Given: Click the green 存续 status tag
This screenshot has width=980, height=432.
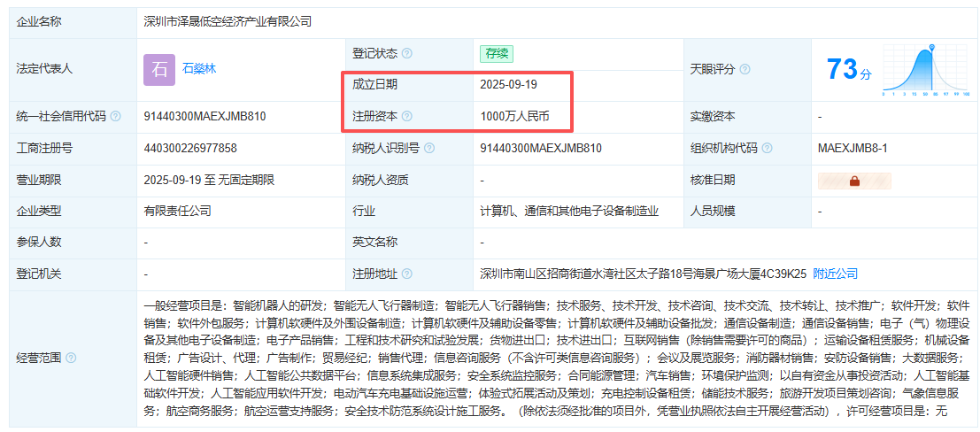Looking at the screenshot, I should (497, 54).
